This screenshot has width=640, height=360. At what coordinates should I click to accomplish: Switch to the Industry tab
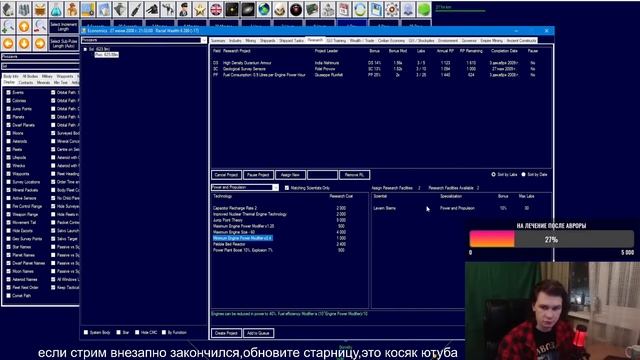coord(235,40)
